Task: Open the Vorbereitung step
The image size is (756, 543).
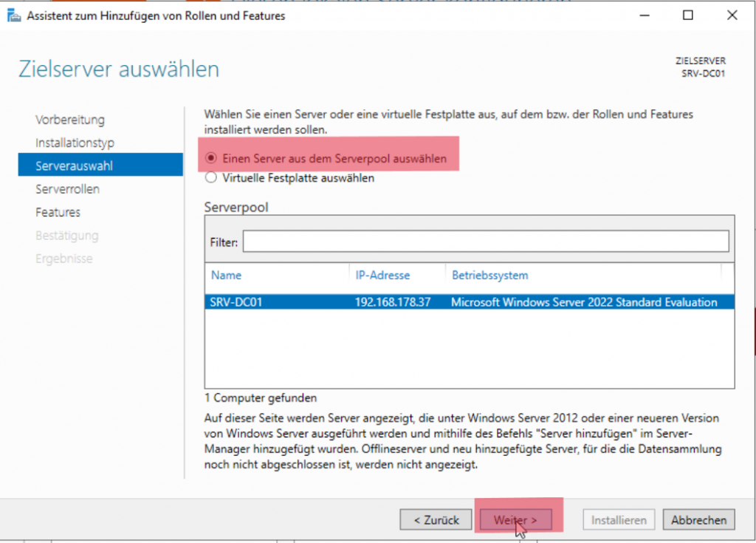Action: [x=70, y=120]
